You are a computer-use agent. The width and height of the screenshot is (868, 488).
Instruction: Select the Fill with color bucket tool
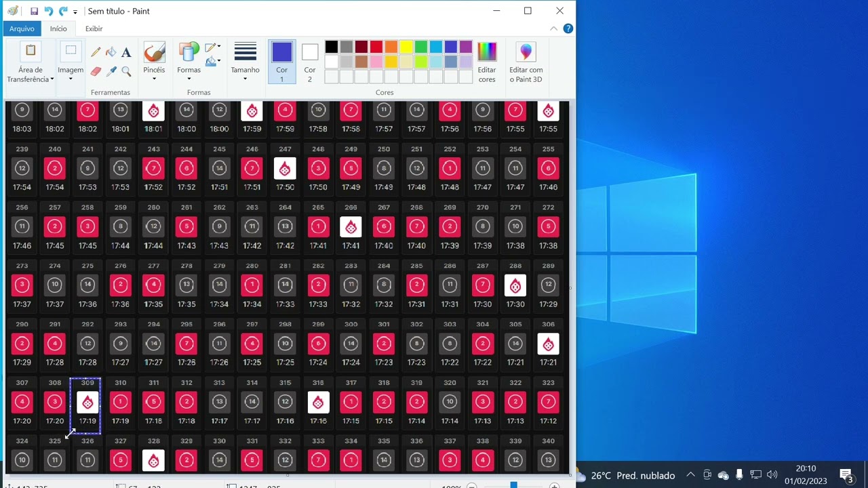pos(111,52)
